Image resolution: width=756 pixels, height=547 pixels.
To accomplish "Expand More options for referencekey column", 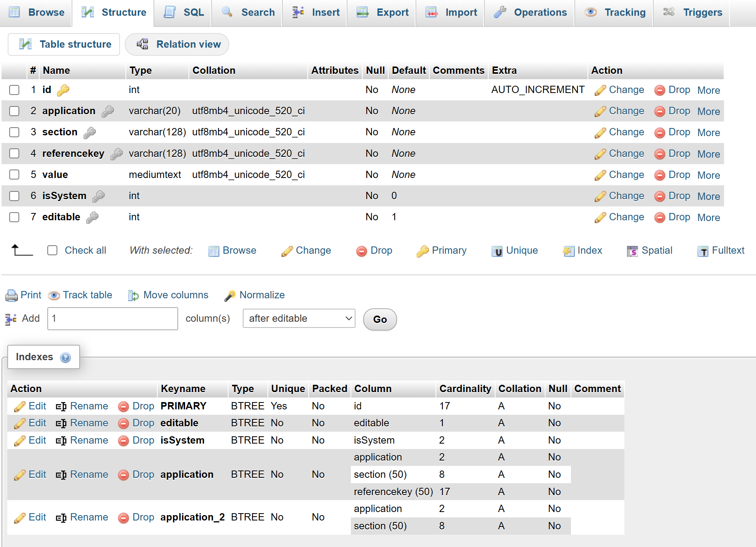I will pos(708,154).
